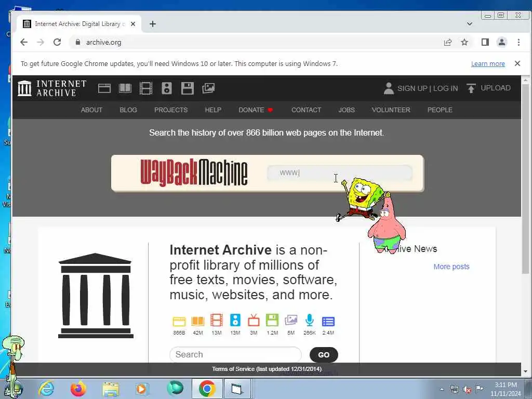
Task: Go back to previous page
Action: tap(24, 42)
